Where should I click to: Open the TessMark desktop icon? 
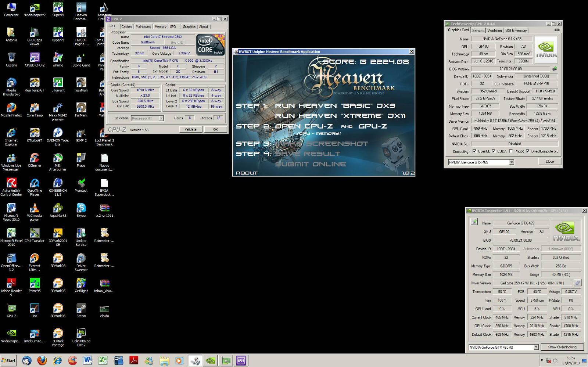click(x=81, y=85)
